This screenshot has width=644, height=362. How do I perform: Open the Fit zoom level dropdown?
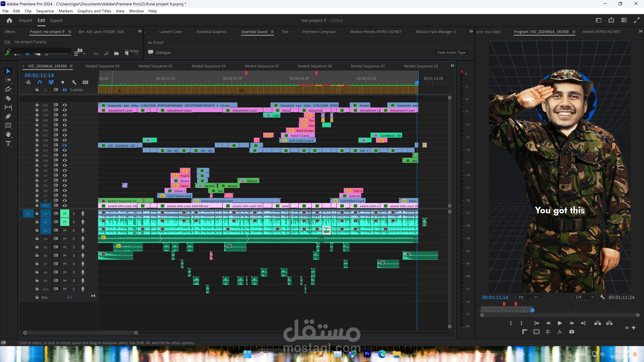528,297
